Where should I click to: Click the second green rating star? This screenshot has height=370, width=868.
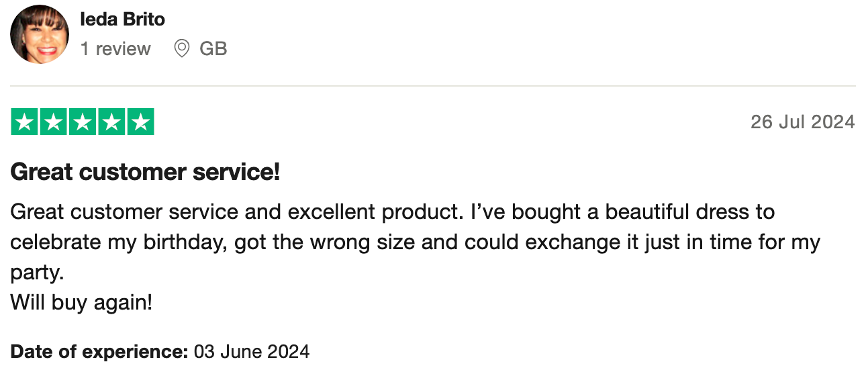tap(54, 122)
